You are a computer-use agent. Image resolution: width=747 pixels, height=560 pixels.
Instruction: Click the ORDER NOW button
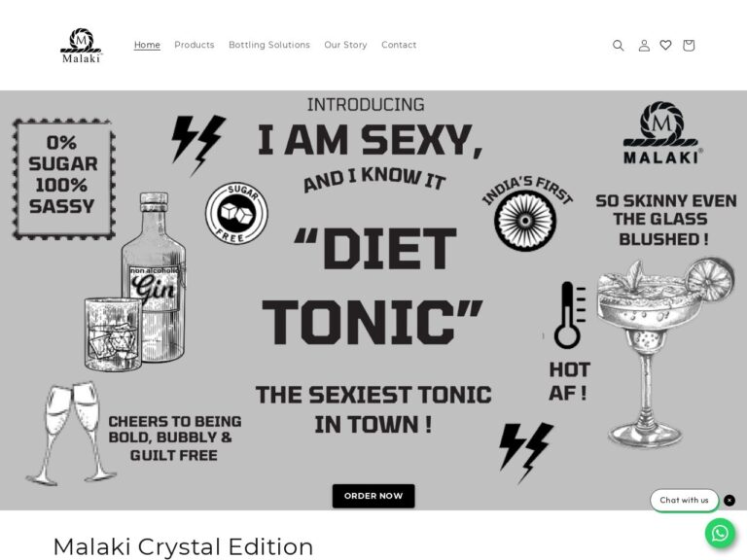(x=373, y=496)
